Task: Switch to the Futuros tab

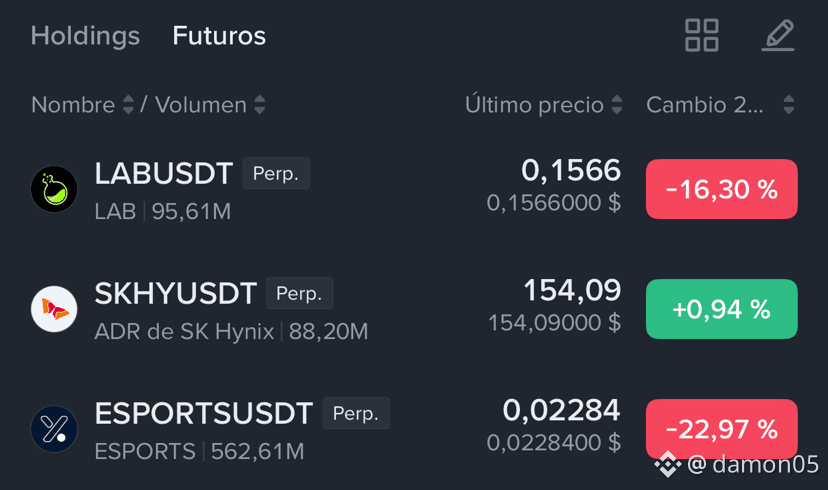Action: pos(219,36)
